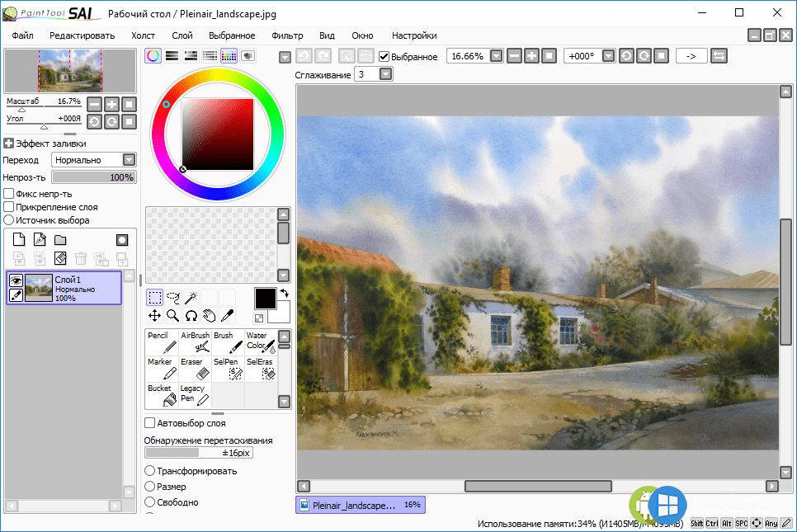This screenshot has width=797, height=532.
Task: Select Источник выбора option
Action: [8, 220]
